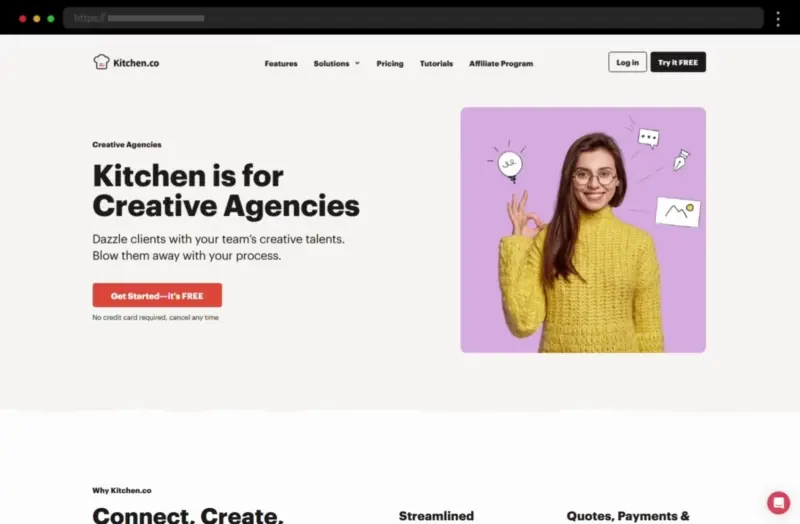Click the Try it FREE button
Image resolution: width=800 pixels, height=524 pixels.
point(678,62)
